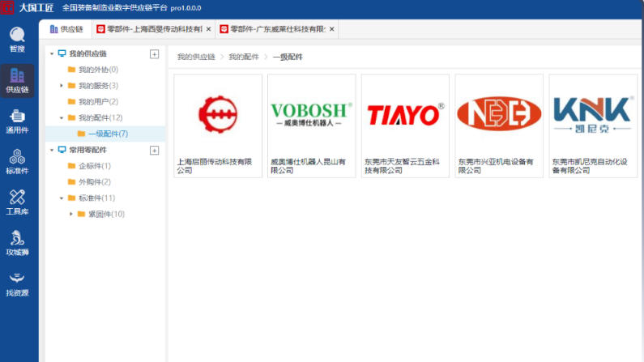
Task: Select 供应链 icon in left sidebar
Action: pyautogui.click(x=17, y=79)
